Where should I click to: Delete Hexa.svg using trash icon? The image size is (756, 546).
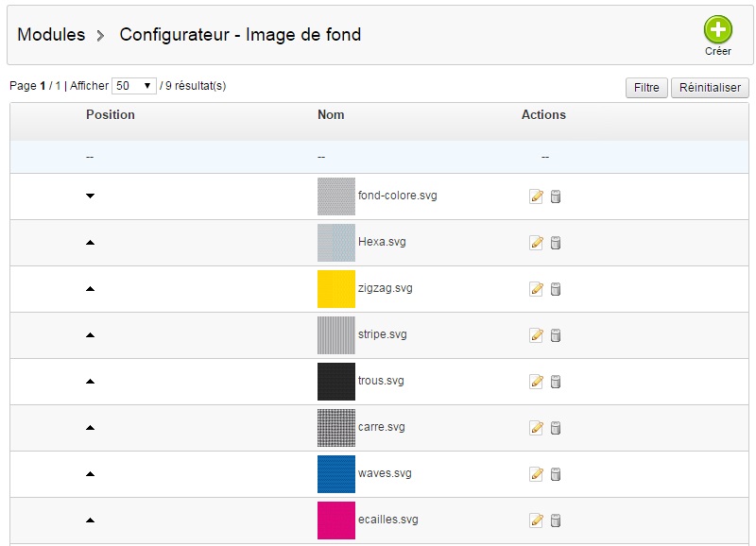(556, 243)
